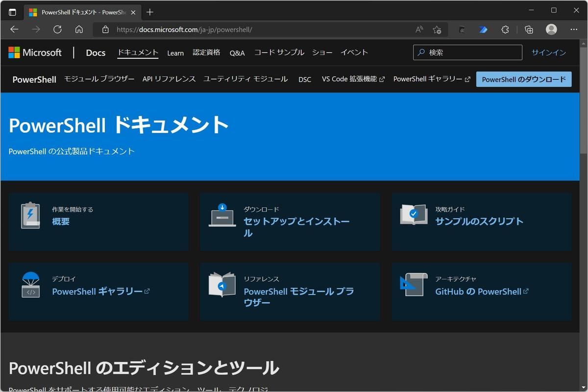
Task: Open API リファレンス in the sub-navigation
Action: pyautogui.click(x=169, y=79)
